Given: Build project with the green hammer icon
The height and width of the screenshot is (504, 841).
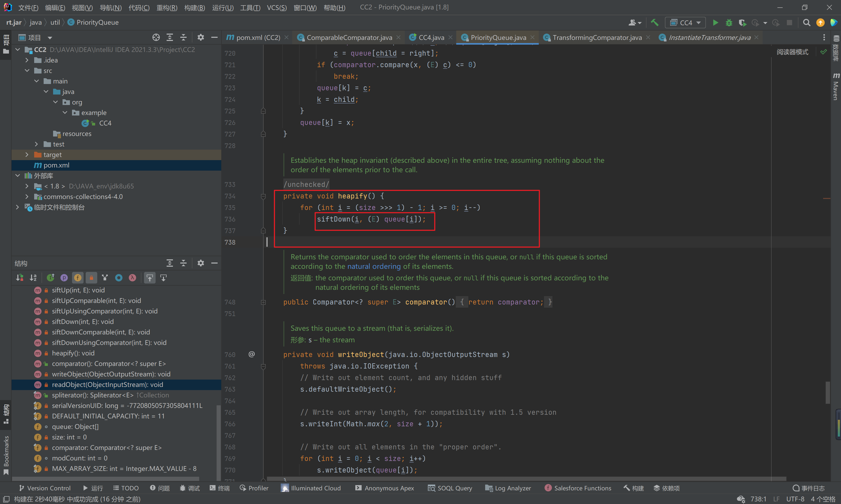Looking at the screenshot, I should point(654,23).
